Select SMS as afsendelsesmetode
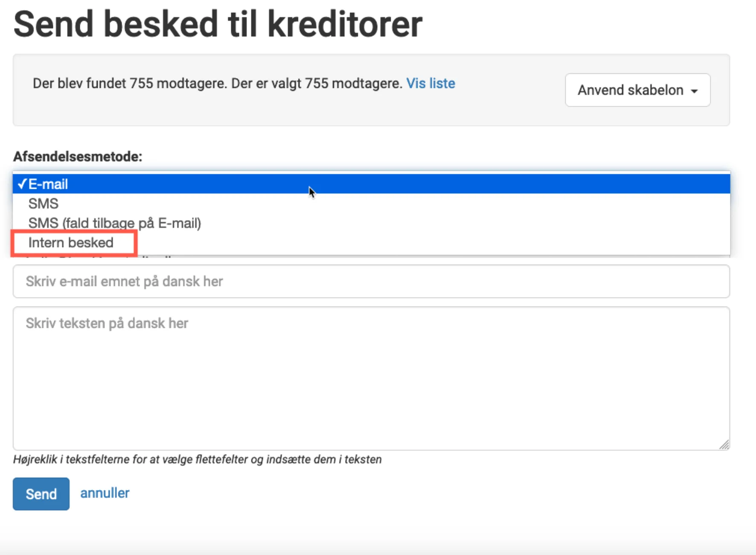The height and width of the screenshot is (555, 756). (x=43, y=204)
